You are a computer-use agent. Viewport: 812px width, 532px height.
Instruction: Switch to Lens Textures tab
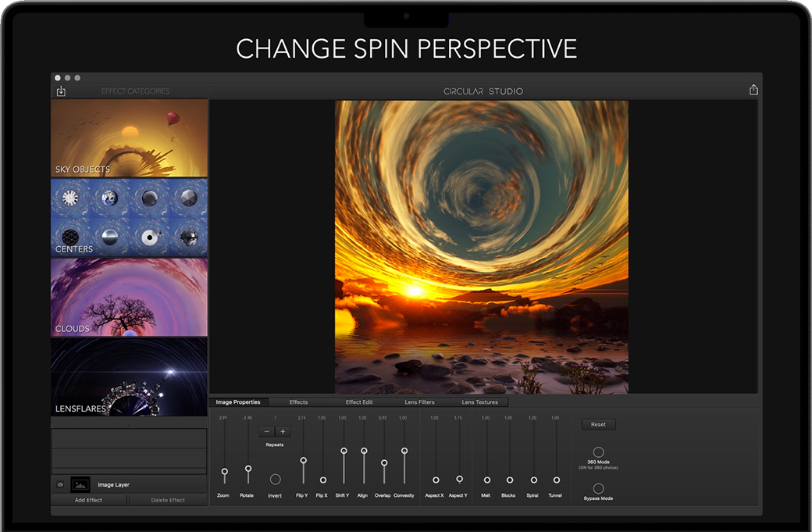click(x=479, y=402)
